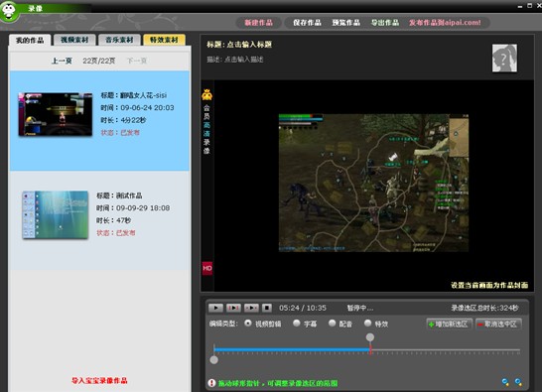The width and height of the screenshot is (542, 392).
Task: Click the question-mark avatar cover image
Action: [x=504, y=59]
